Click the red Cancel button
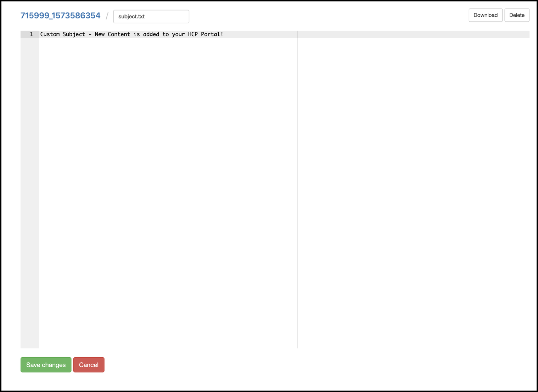This screenshot has height=392, width=538. (89, 365)
